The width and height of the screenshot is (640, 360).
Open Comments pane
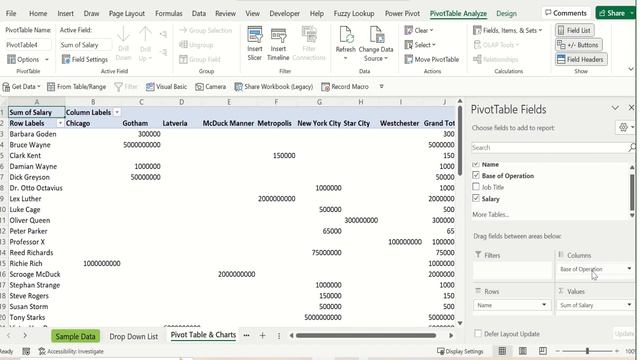click(x=566, y=13)
